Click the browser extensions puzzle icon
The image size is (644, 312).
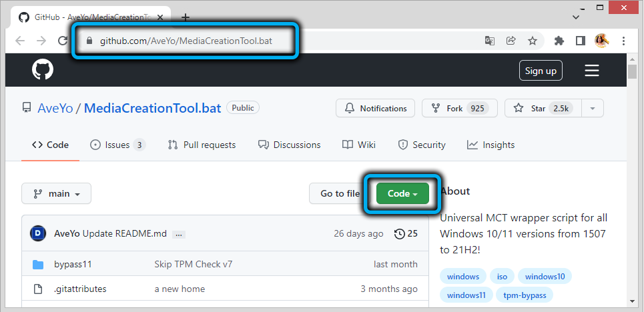tap(559, 41)
